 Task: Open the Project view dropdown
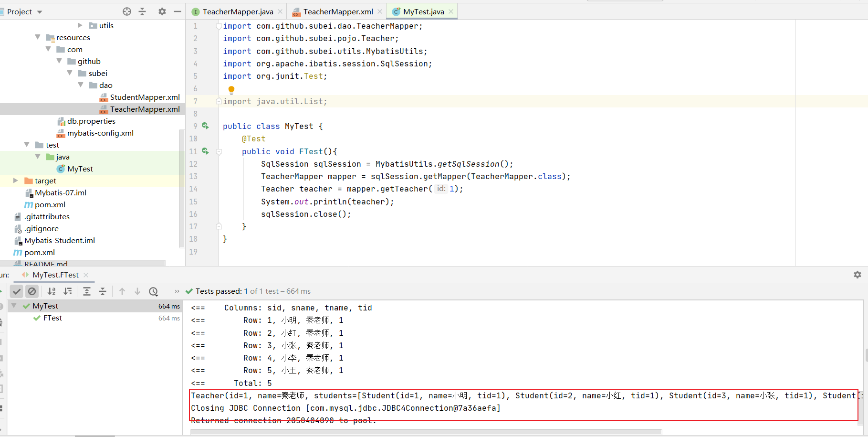pyautogui.click(x=40, y=12)
